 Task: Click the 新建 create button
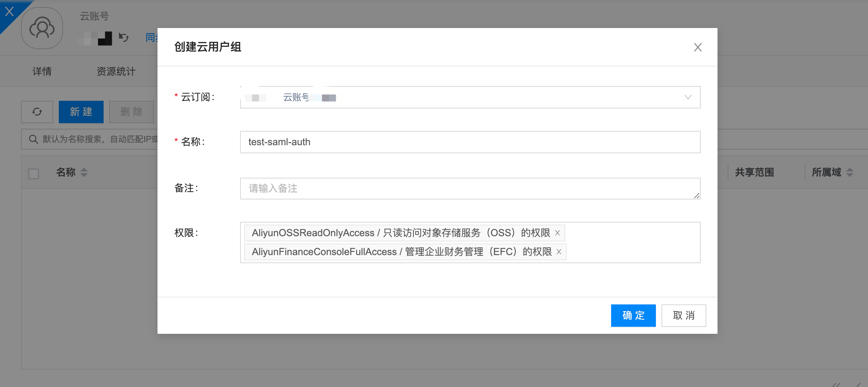click(81, 112)
